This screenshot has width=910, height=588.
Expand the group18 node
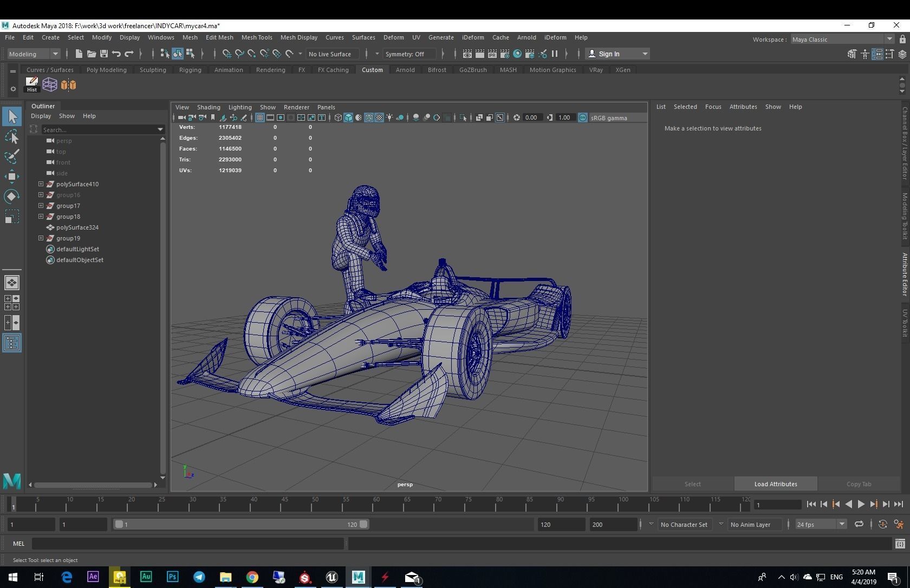(x=41, y=217)
